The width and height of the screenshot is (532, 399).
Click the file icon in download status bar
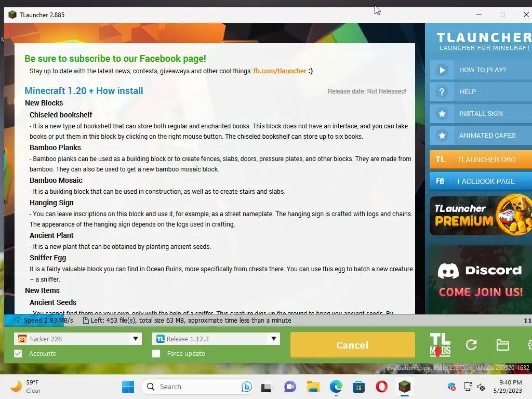86,320
